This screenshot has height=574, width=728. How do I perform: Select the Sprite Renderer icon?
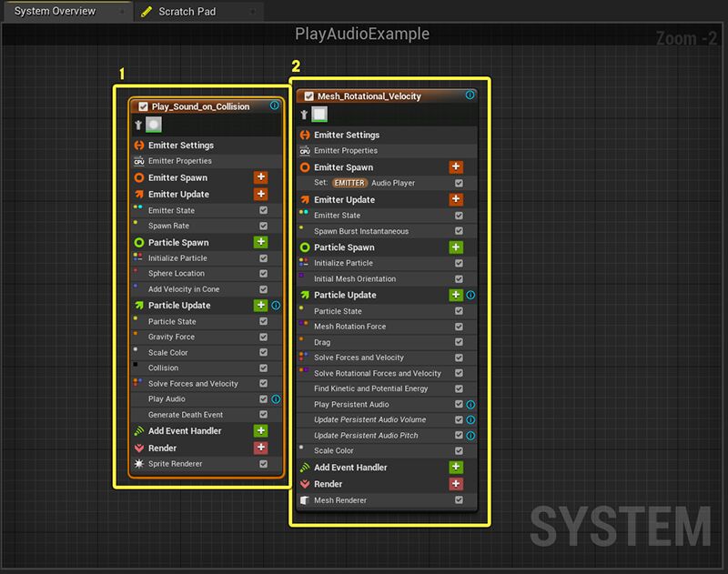137,464
